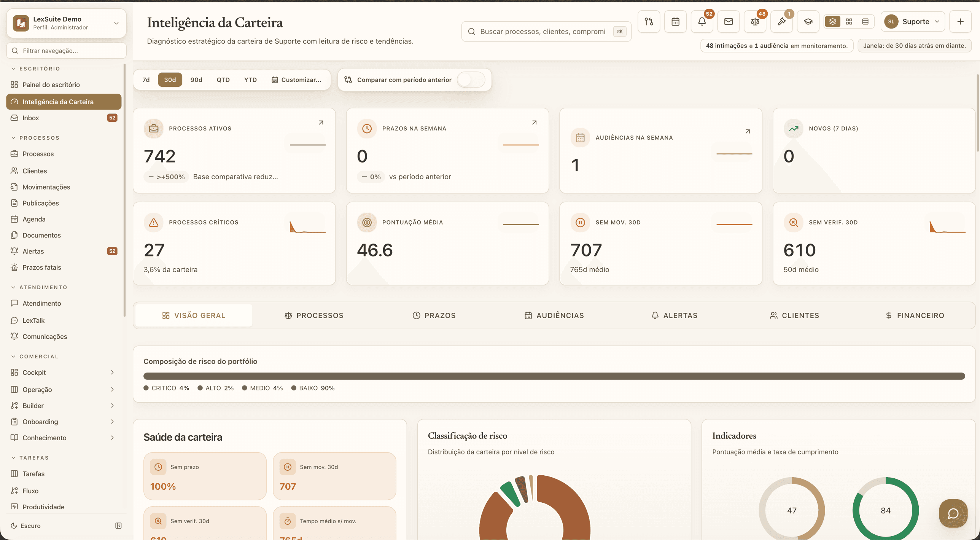Expand the Conhecimento submenu chevron
This screenshot has width=980, height=540.
112,438
